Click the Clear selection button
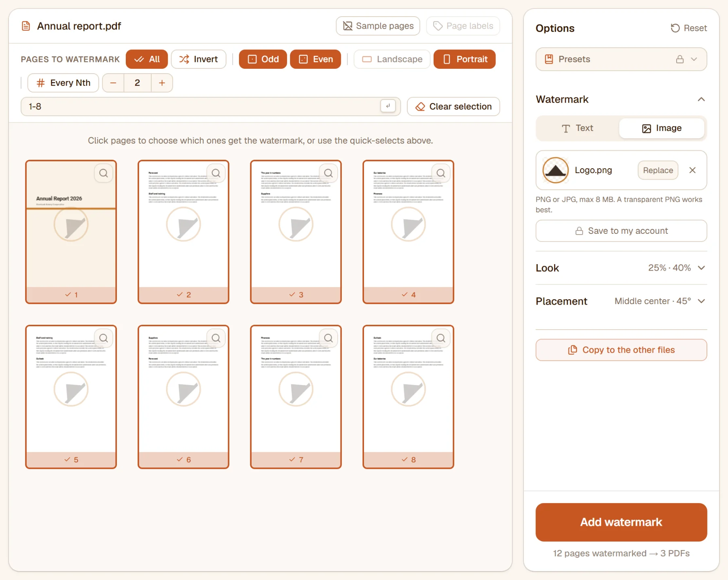This screenshot has width=728, height=580. (453, 106)
